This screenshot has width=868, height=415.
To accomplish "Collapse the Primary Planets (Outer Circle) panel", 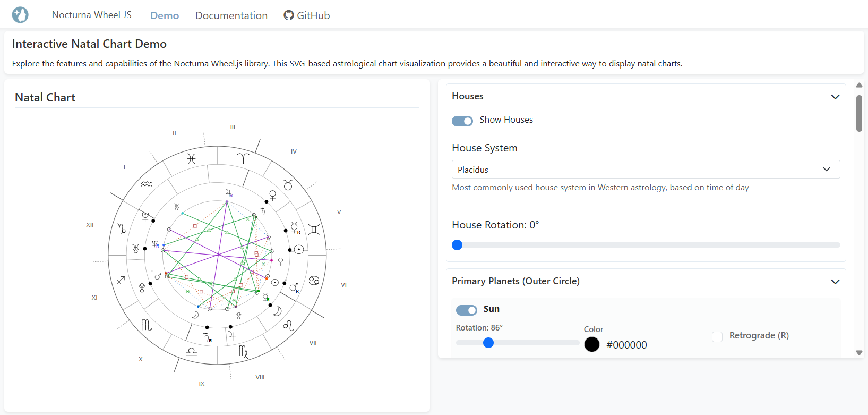I will point(835,282).
